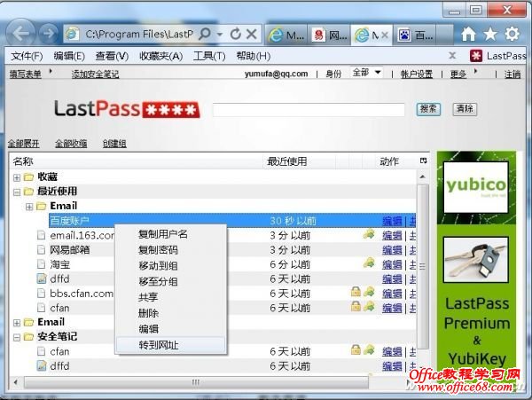Click the lock icon on cfan row under 安全笔记
Image resolution: width=532 pixels, height=400 pixels.
coord(356,349)
